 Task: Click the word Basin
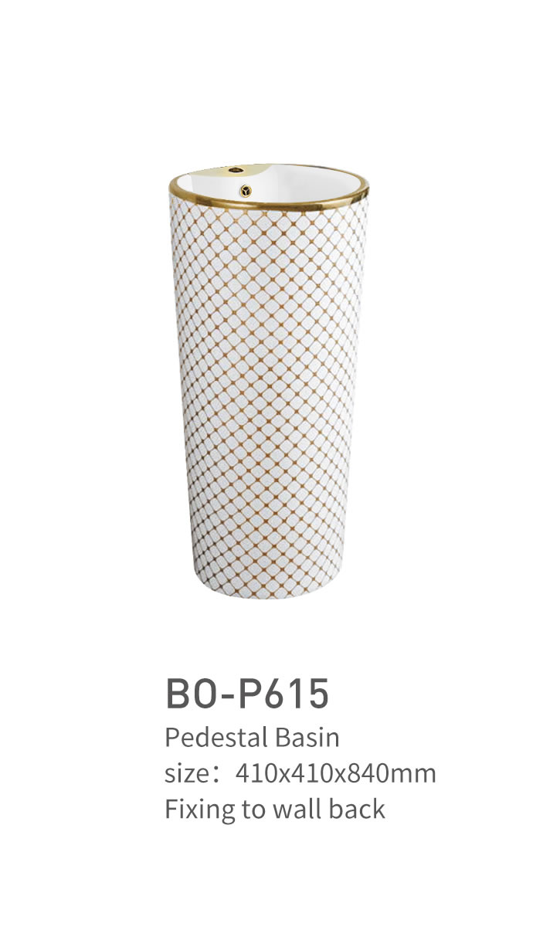(297, 737)
